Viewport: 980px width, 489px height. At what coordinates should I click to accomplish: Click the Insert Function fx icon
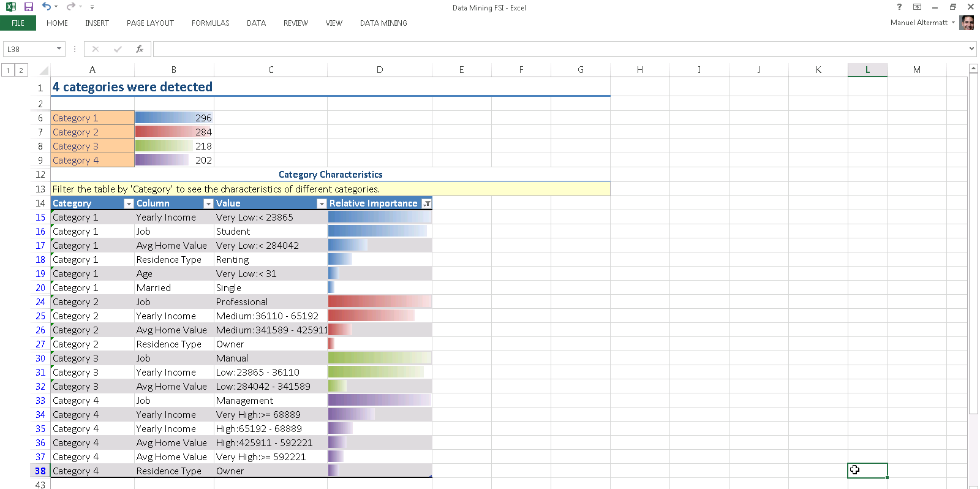point(140,49)
